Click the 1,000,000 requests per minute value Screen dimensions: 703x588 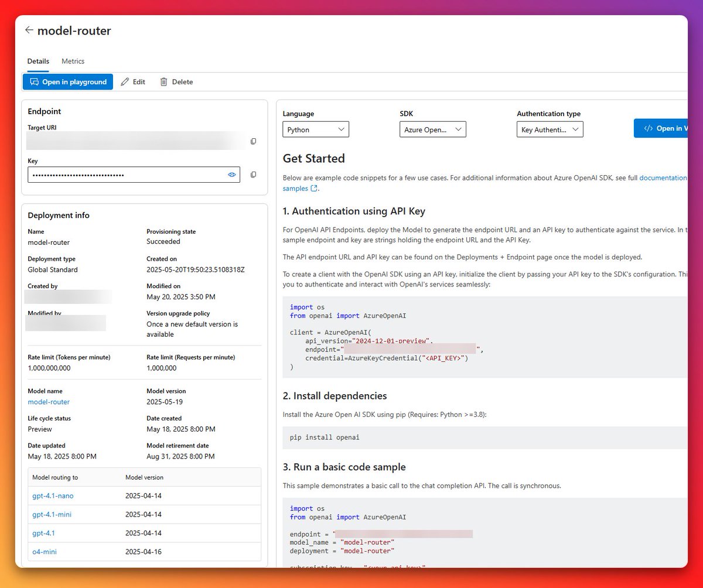[161, 368]
